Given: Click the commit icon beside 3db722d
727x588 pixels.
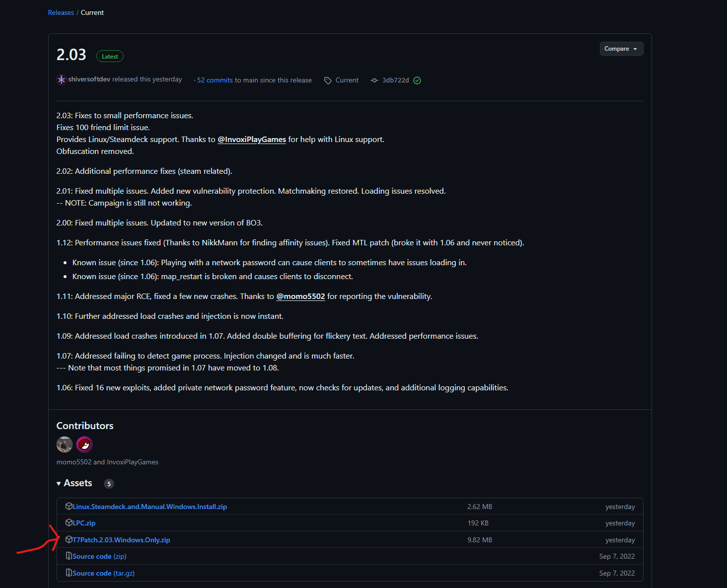Looking at the screenshot, I should pos(374,80).
